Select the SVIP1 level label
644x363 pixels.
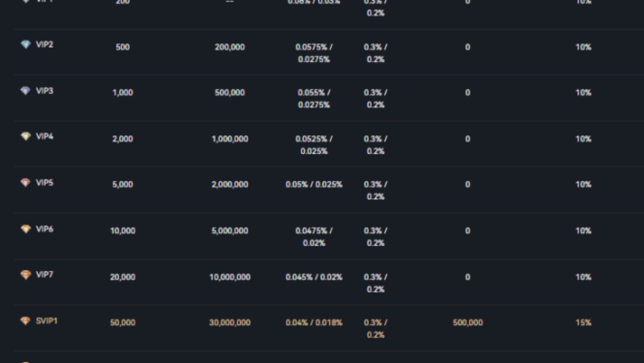click(47, 321)
